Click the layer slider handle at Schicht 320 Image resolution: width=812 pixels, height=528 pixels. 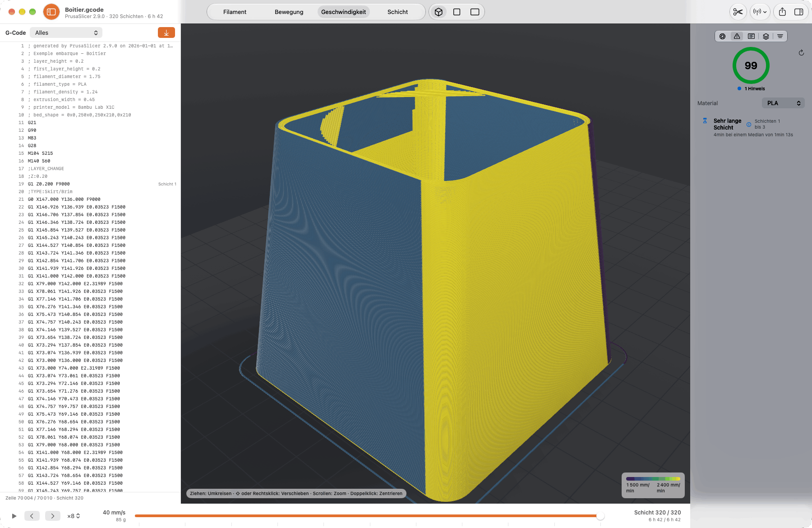pos(600,516)
